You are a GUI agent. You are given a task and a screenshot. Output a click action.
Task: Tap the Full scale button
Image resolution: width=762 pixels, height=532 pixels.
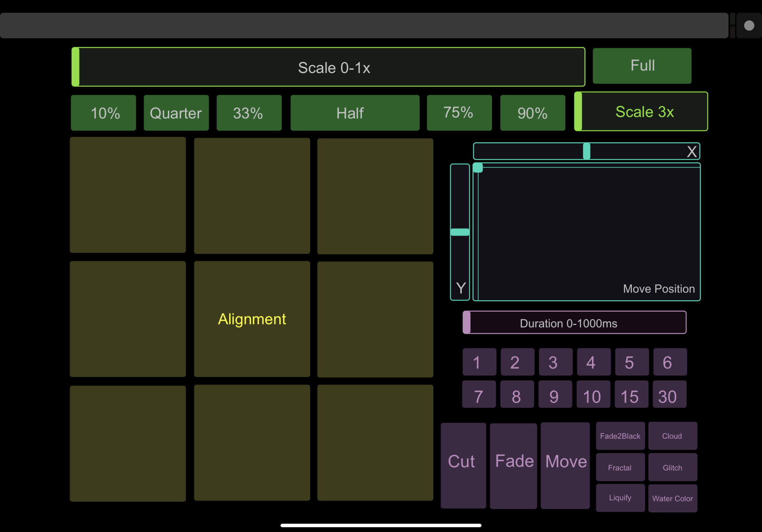tap(642, 66)
